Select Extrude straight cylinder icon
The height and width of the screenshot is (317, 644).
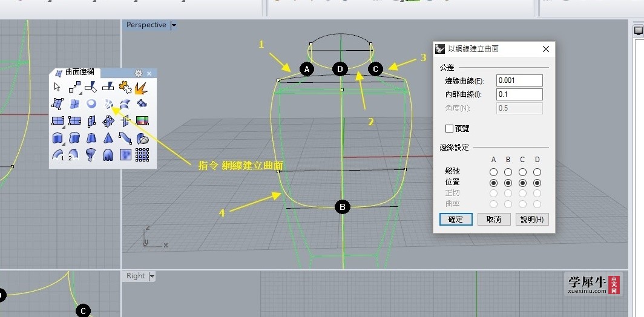[x=57, y=137]
